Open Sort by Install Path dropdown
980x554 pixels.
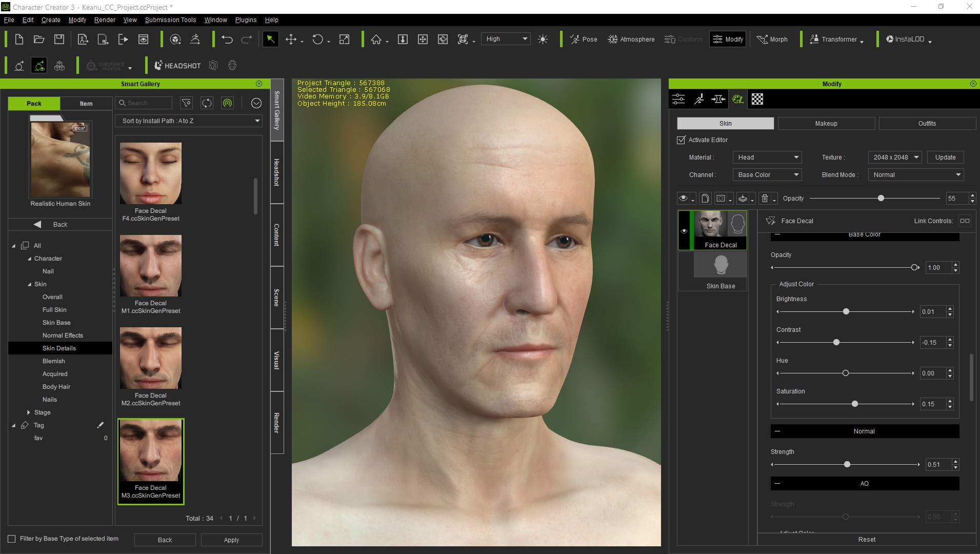click(189, 121)
